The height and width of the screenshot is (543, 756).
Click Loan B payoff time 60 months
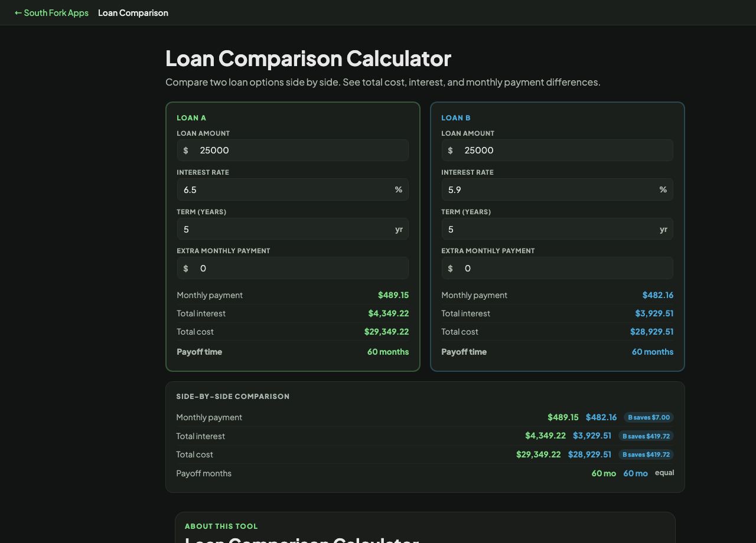pyautogui.click(x=653, y=352)
